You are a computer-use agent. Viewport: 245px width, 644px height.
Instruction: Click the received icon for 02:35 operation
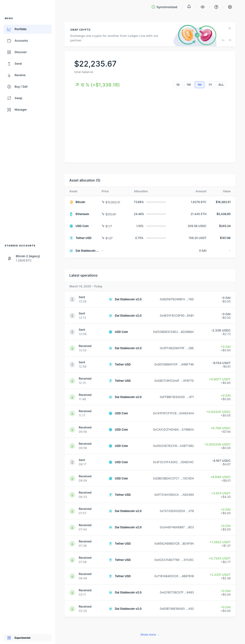tap(72, 609)
